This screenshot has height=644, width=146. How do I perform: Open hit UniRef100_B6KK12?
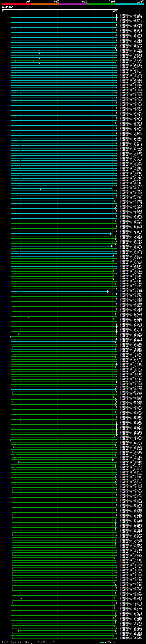coord(131,316)
